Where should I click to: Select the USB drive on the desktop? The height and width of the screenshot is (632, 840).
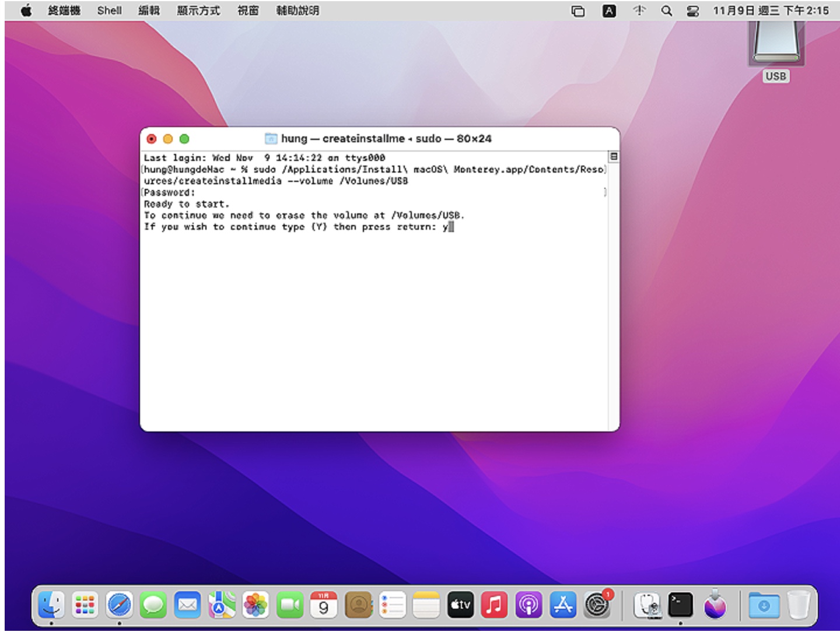click(x=776, y=51)
